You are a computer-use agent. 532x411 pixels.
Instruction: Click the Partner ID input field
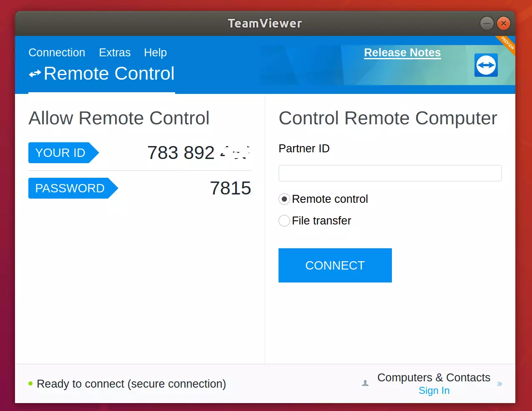tap(390, 173)
